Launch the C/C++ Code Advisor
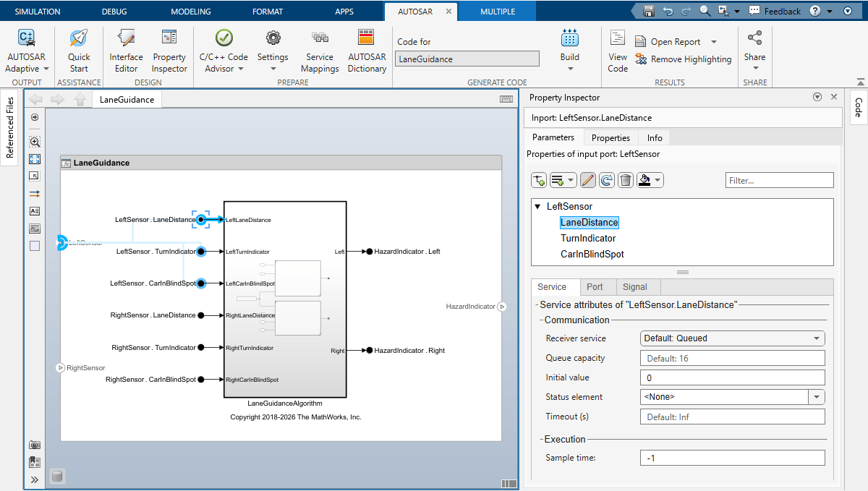 (224, 51)
